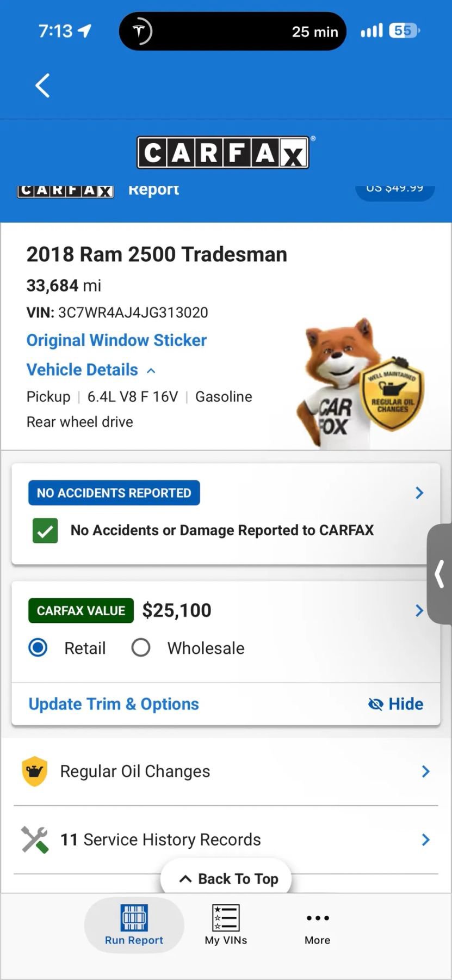
Task: Open the Run Report tab
Action: [134, 925]
